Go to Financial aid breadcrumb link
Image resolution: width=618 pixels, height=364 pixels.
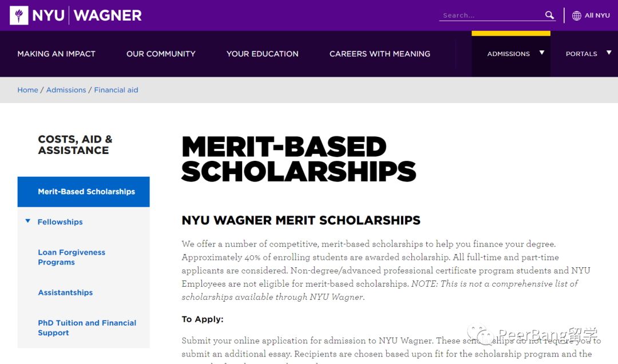click(116, 90)
